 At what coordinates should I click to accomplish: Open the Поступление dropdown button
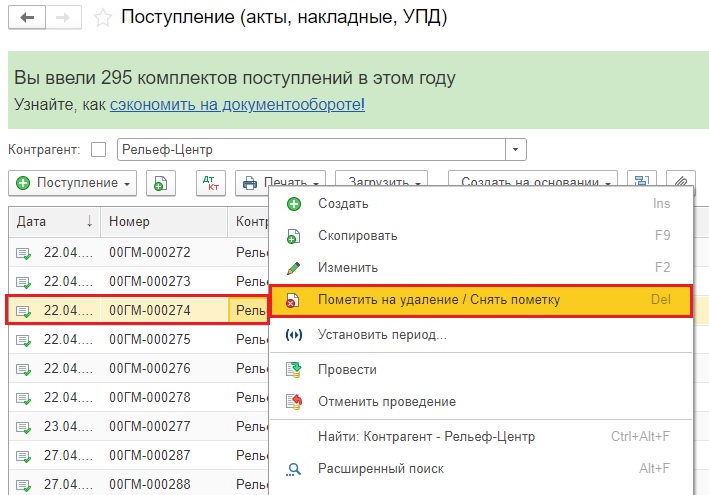(74, 183)
